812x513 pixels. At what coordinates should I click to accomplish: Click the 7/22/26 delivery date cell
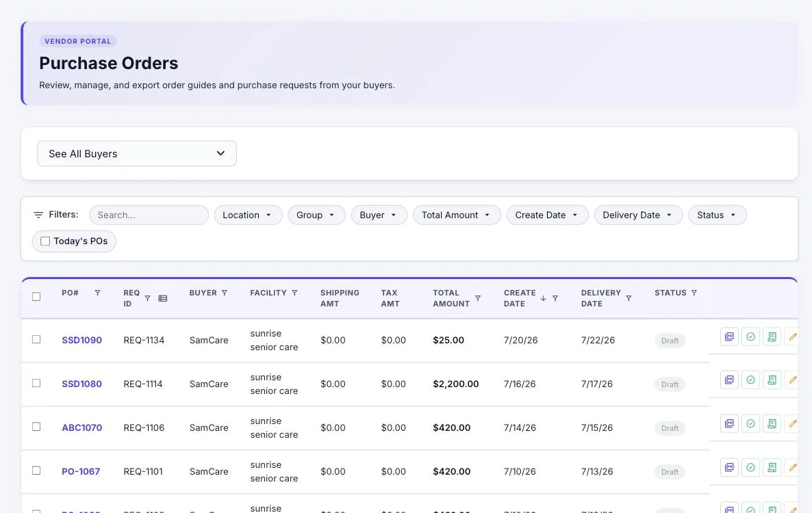598,340
